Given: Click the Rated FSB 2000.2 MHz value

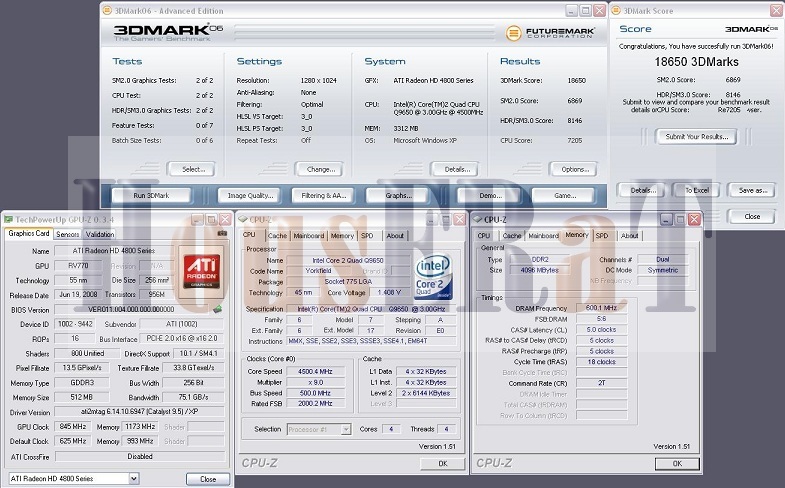Looking at the screenshot, I should pyautogui.click(x=315, y=403).
